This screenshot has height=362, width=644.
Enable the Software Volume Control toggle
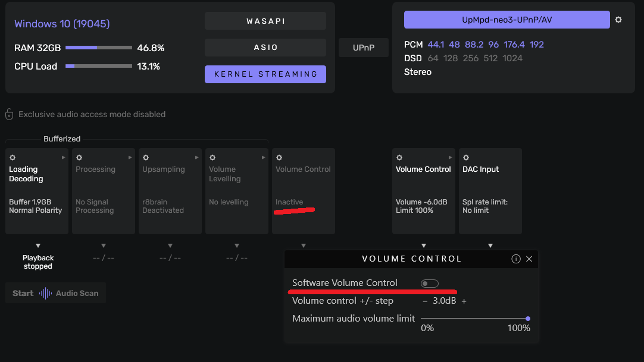pyautogui.click(x=429, y=284)
